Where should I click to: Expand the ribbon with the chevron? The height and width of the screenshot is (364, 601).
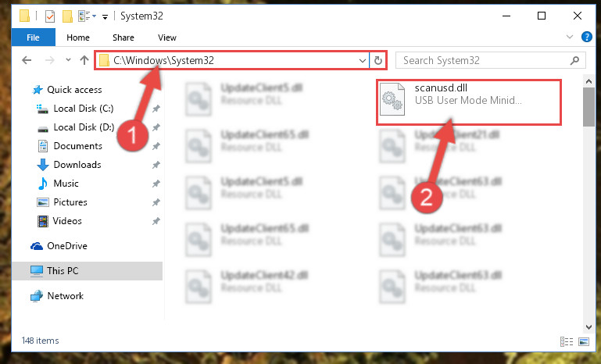570,37
